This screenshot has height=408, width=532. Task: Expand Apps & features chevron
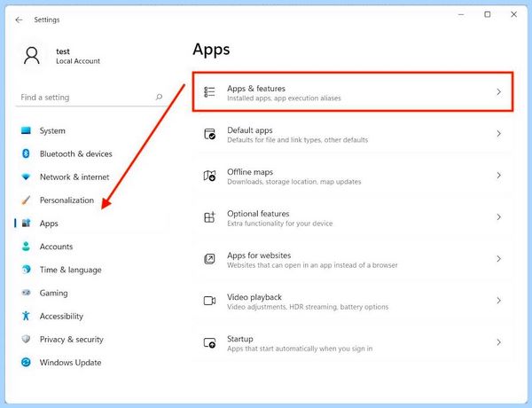pos(498,92)
